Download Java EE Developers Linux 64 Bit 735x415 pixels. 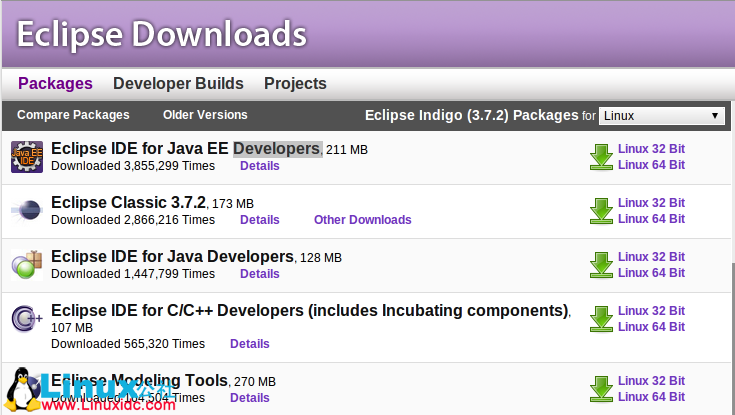click(651, 165)
